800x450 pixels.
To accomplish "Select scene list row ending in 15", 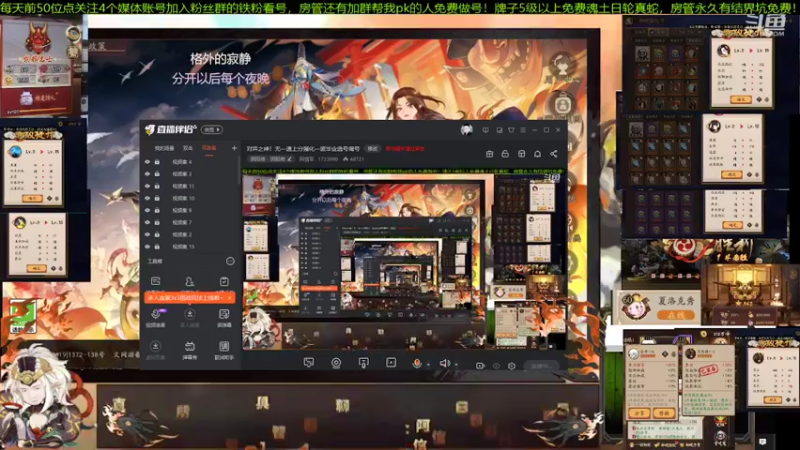I will coord(189,246).
